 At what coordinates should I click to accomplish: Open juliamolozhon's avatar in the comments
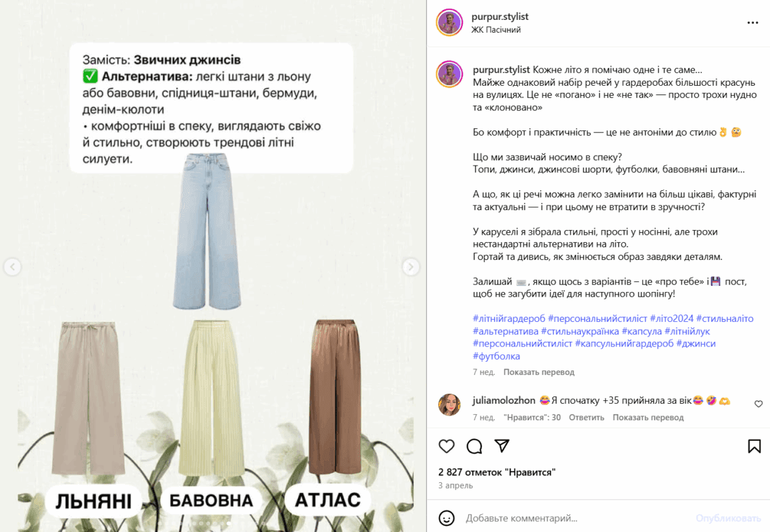pos(449,405)
